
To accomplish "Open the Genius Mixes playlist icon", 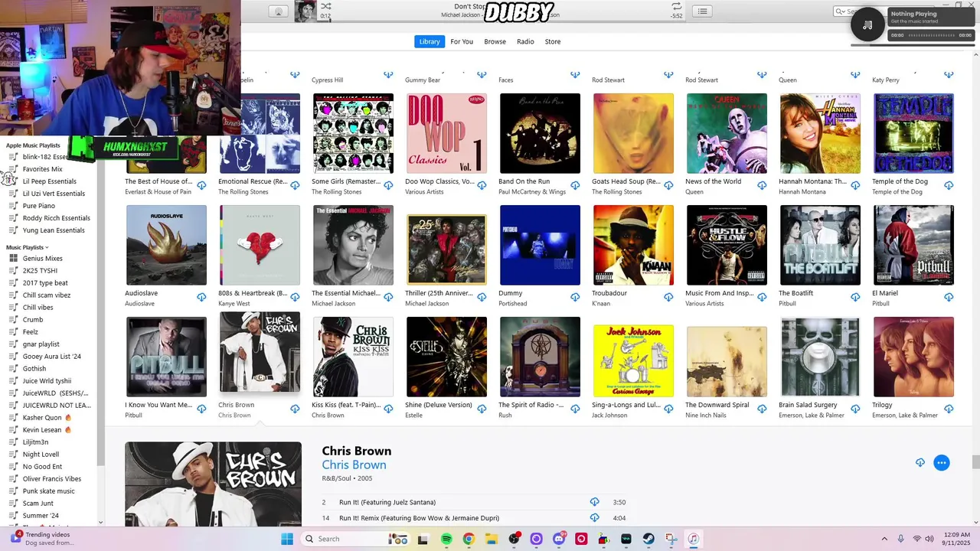I will [x=13, y=259].
